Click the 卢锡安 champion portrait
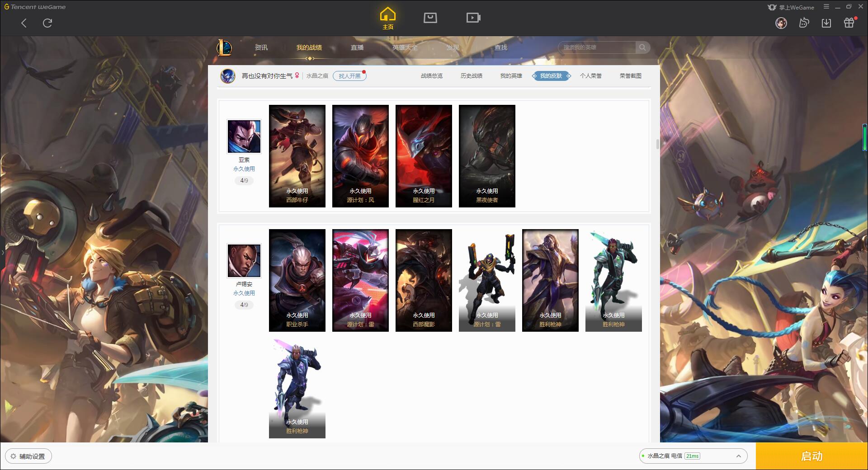Screen dimensions: 868x470 click(244, 261)
